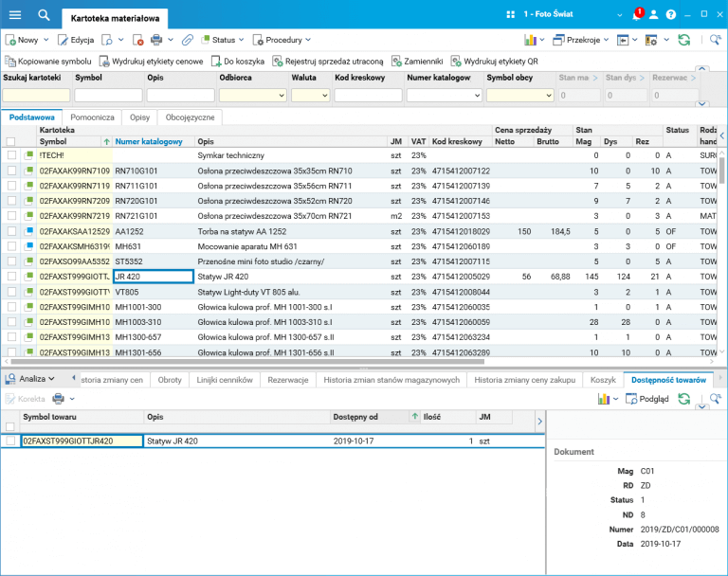Open notifications bell with red badge
Viewport: 728px width, 576px height.
637,15
